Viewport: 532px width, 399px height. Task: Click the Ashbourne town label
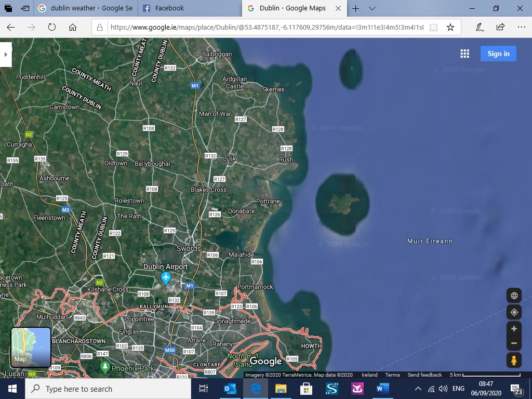coord(54,178)
